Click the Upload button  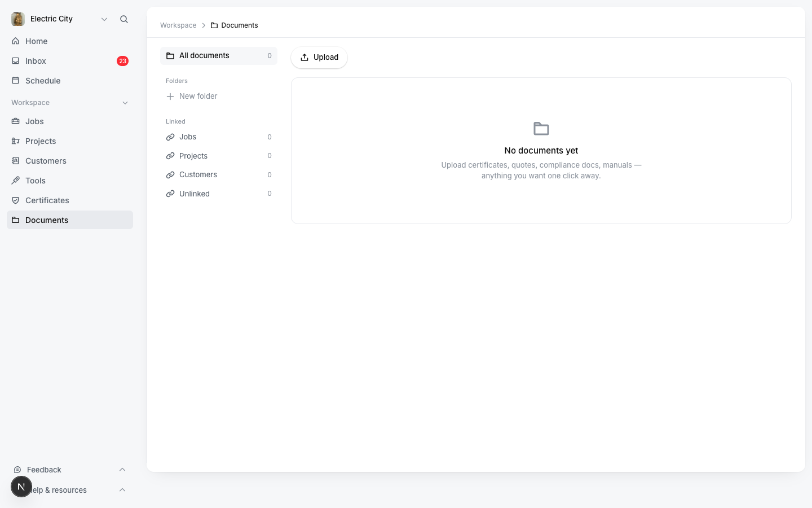pos(319,58)
